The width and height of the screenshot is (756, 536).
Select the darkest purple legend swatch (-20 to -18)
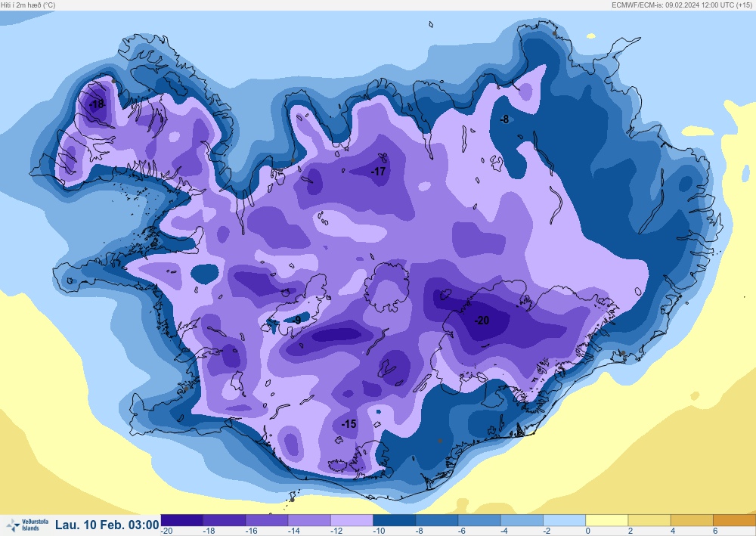tap(181, 520)
